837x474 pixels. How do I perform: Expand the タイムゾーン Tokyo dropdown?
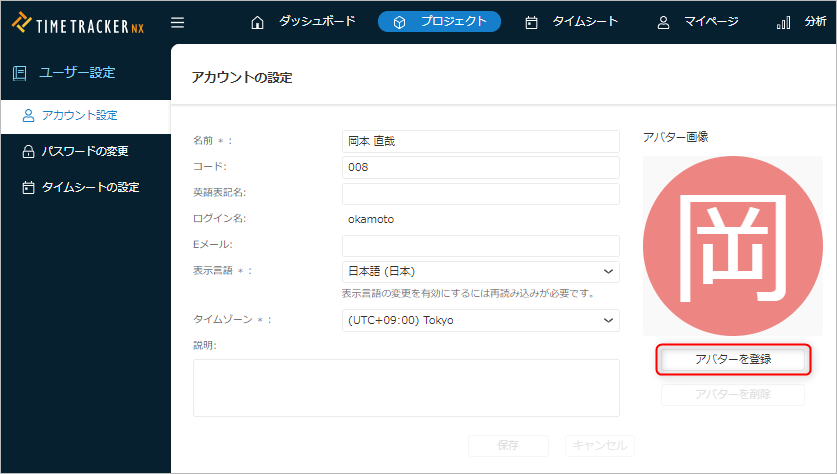click(480, 320)
